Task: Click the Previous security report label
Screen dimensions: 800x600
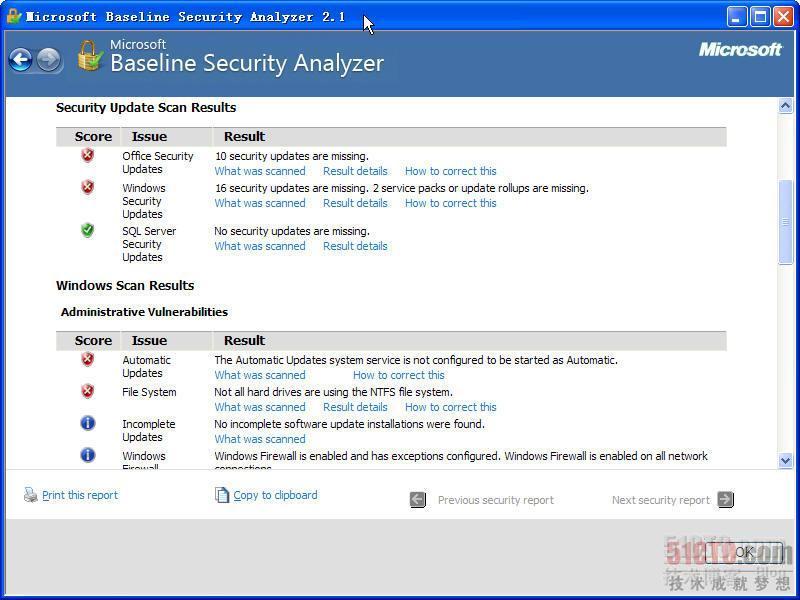Action: pos(495,500)
